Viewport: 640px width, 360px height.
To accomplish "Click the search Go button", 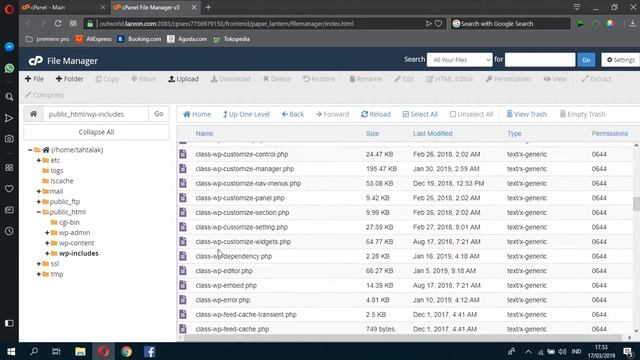I will coord(586,60).
